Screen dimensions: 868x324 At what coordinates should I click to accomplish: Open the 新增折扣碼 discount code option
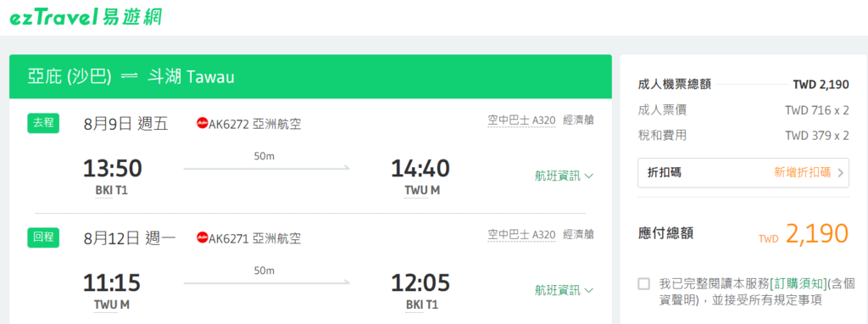click(802, 172)
